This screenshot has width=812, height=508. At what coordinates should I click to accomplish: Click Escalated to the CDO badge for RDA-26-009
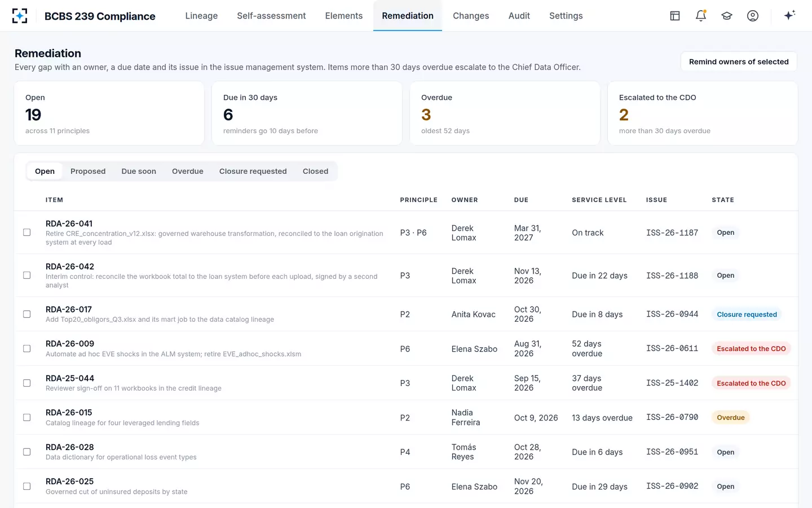pos(751,349)
